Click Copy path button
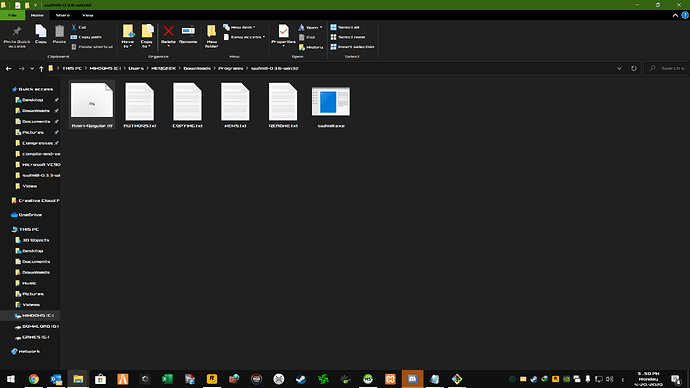 point(86,37)
